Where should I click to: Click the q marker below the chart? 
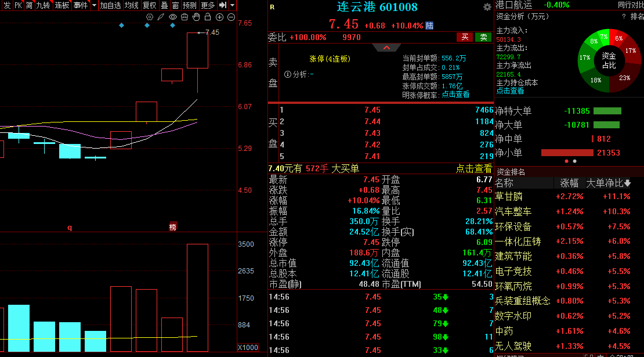pyautogui.click(x=70, y=227)
